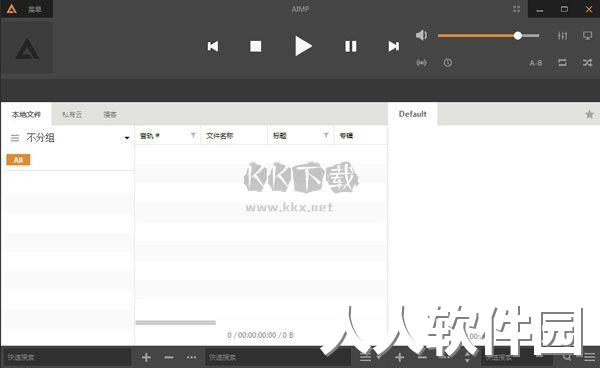This screenshot has height=368, width=600.
Task: Click the horizontal scrollbar in file table
Action: coord(176,322)
